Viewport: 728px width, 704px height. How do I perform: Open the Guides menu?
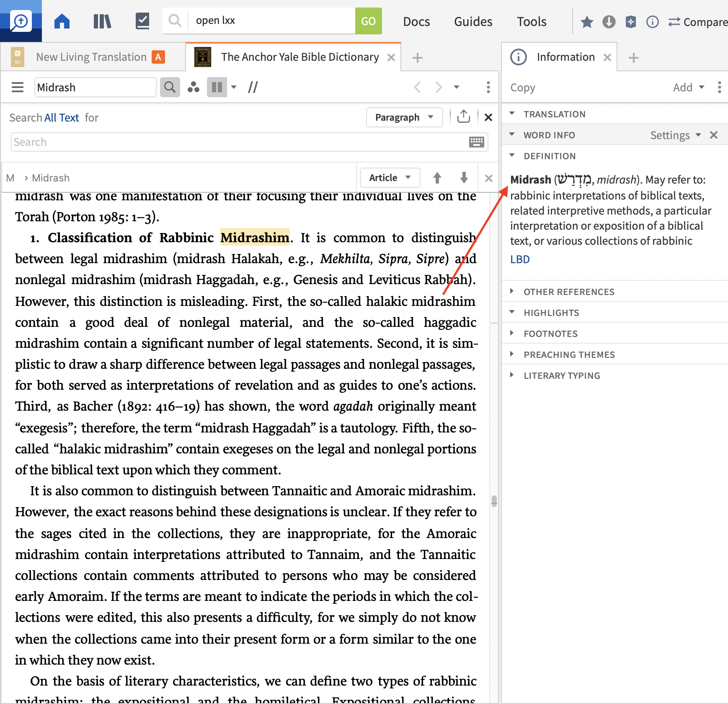pyautogui.click(x=473, y=21)
